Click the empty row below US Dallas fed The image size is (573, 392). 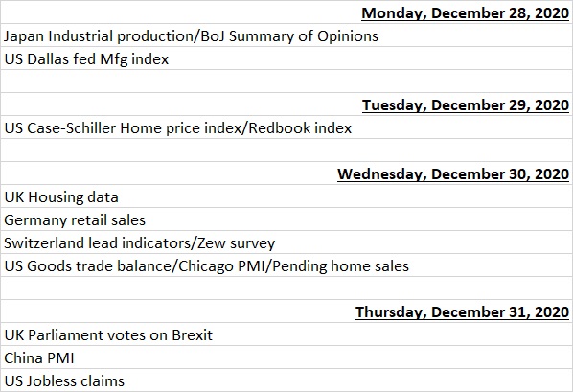(286, 81)
